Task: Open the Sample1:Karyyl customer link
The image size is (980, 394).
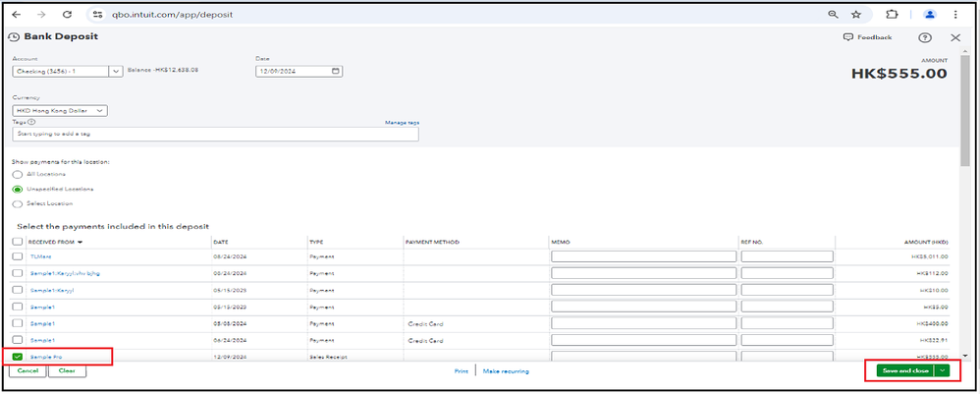Action: [52, 290]
